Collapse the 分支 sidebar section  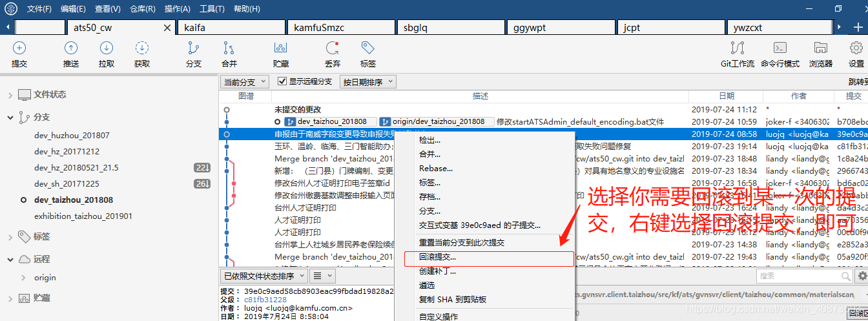pyautogui.click(x=10, y=118)
